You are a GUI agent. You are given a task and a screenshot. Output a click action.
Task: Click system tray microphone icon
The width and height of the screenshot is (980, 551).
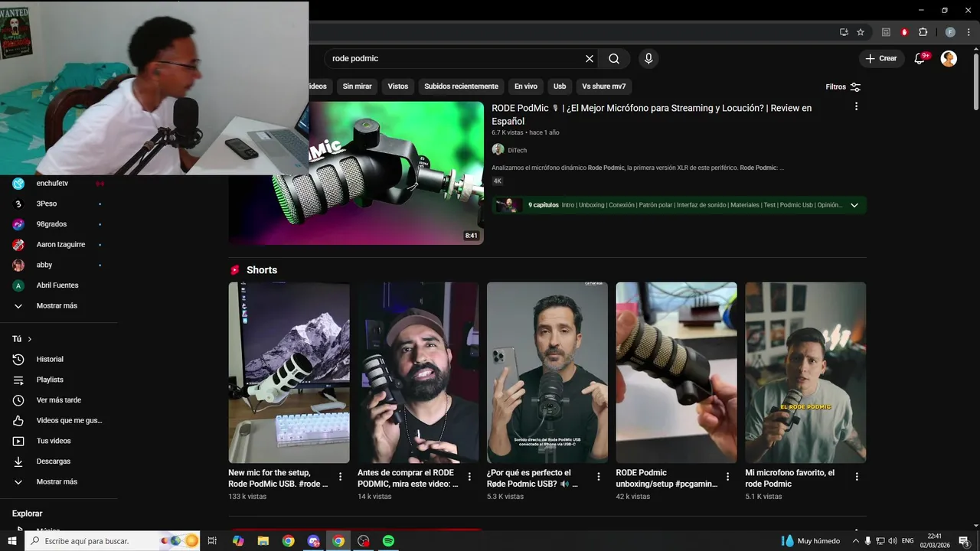867,541
